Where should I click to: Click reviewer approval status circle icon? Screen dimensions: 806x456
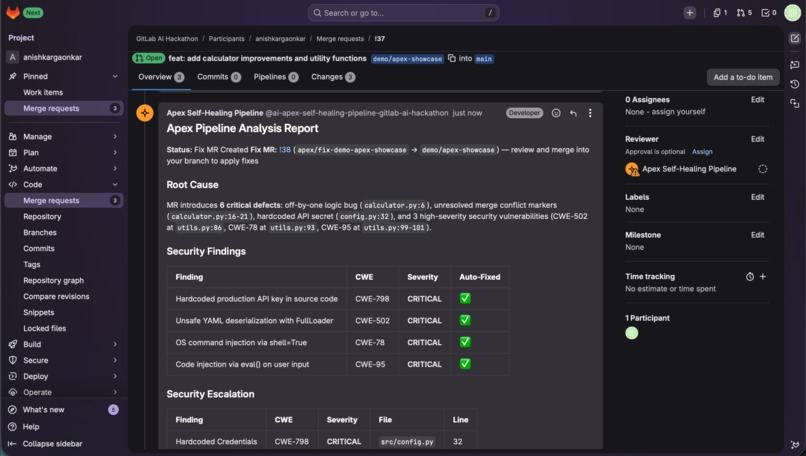[x=763, y=169]
